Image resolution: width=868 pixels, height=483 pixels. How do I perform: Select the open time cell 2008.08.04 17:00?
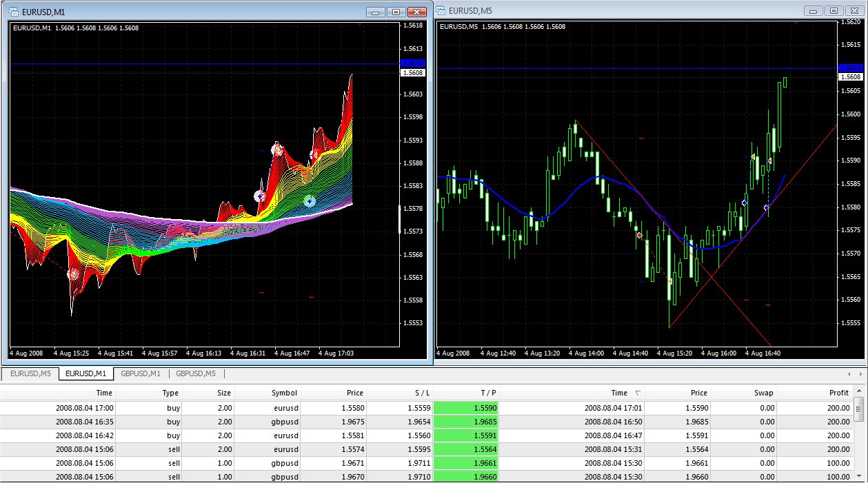pyautogui.click(x=58, y=408)
